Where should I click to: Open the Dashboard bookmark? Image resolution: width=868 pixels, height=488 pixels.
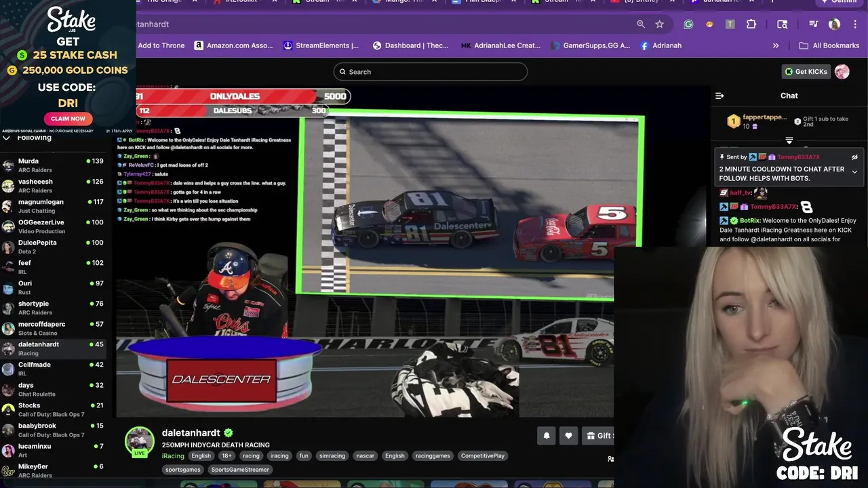tap(410, 45)
